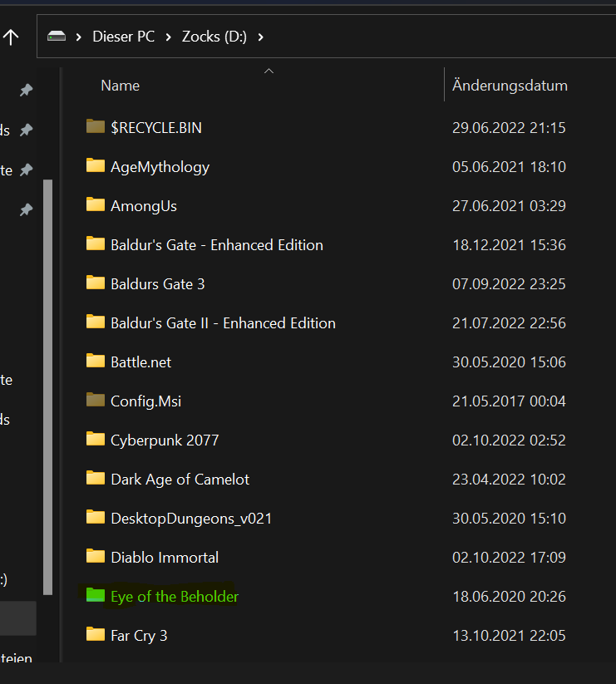Open the highlighted green Eye of the Beholder folder
616x684 pixels.
tap(174, 596)
